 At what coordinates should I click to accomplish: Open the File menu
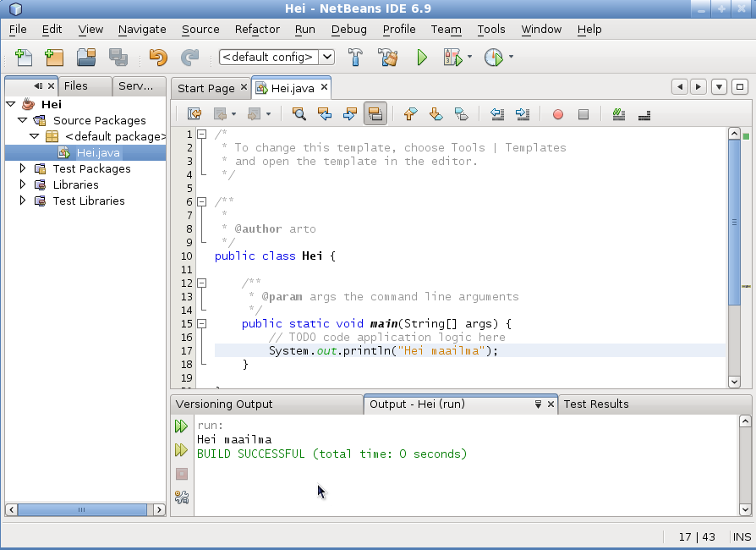18,30
